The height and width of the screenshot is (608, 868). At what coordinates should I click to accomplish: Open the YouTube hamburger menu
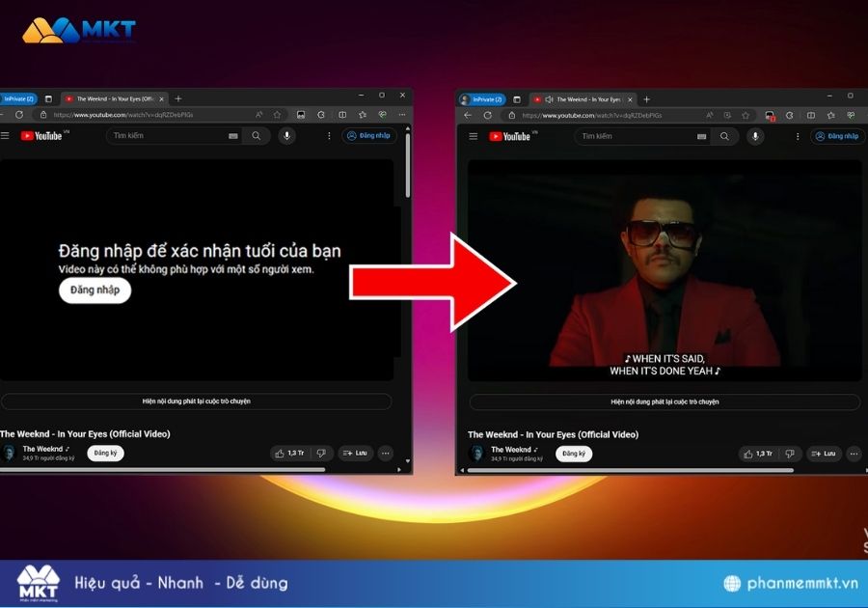coord(473,136)
